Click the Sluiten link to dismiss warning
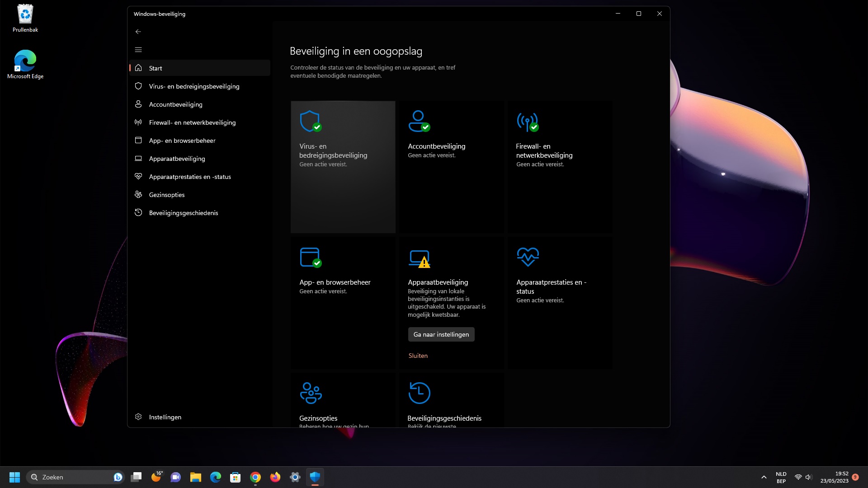 [418, 356]
